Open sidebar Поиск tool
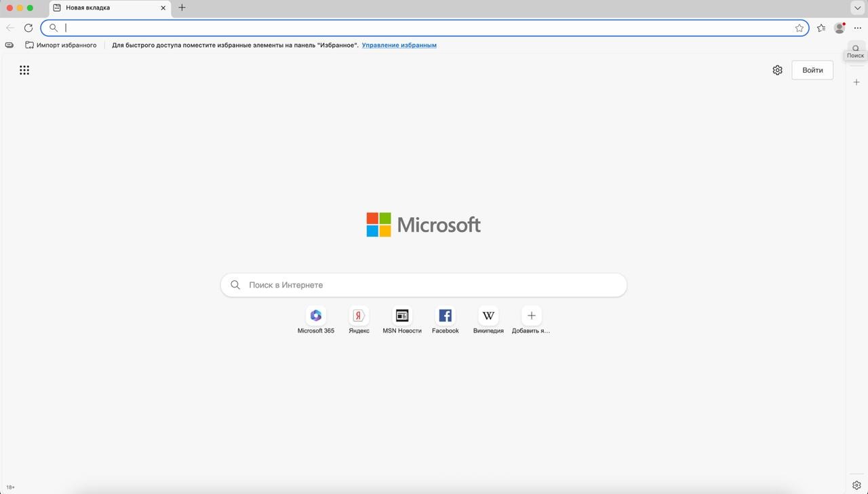 coord(856,51)
